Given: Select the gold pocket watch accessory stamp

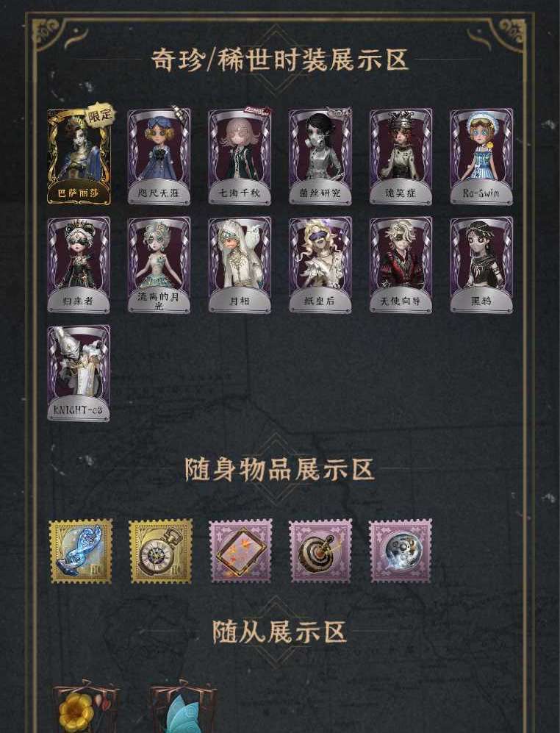Looking at the screenshot, I should [x=161, y=551].
